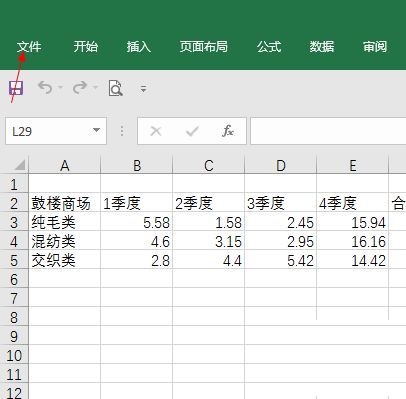
Task: Click the 1季度 header cell
Action: (137, 203)
